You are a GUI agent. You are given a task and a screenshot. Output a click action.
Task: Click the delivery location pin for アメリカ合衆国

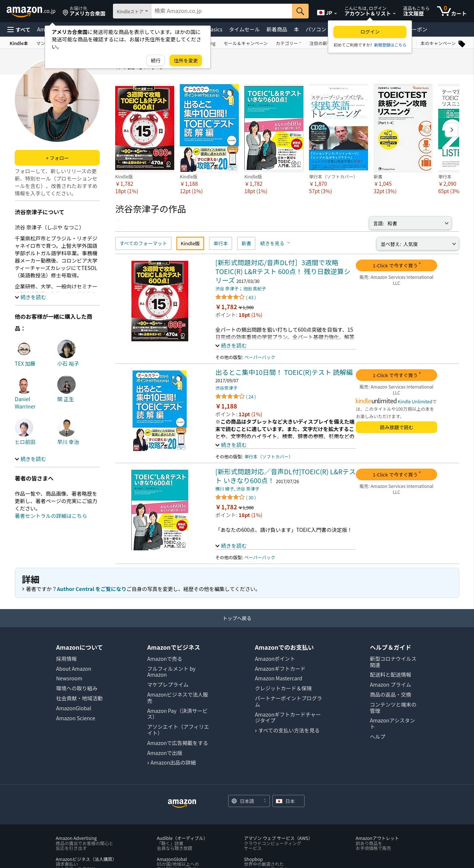(x=84, y=11)
